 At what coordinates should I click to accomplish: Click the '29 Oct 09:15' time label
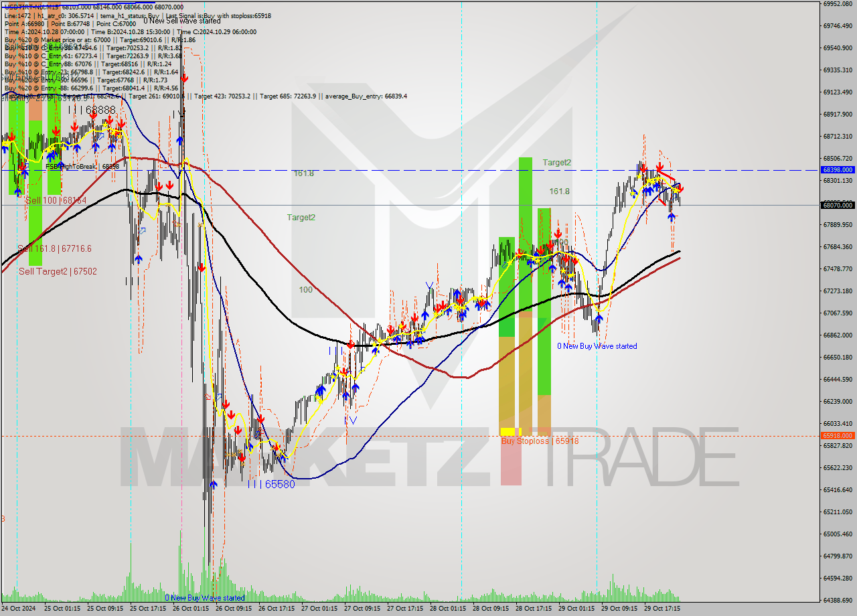[620, 609]
